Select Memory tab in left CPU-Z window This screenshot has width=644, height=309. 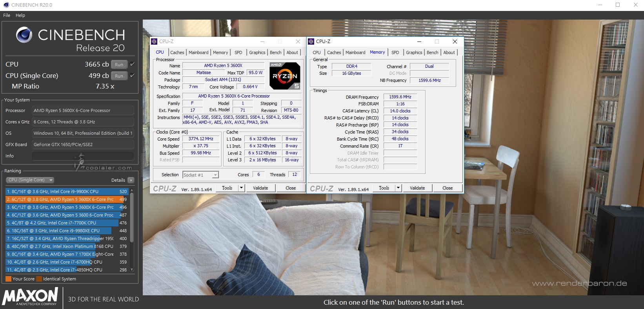click(x=220, y=52)
